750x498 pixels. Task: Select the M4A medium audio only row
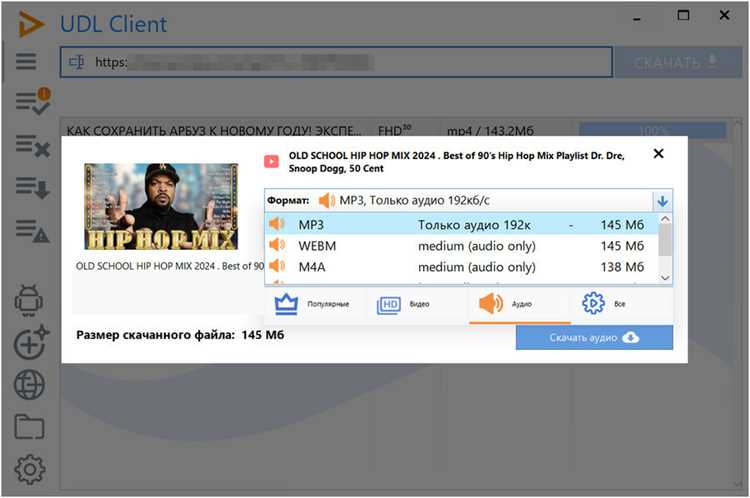(x=461, y=267)
